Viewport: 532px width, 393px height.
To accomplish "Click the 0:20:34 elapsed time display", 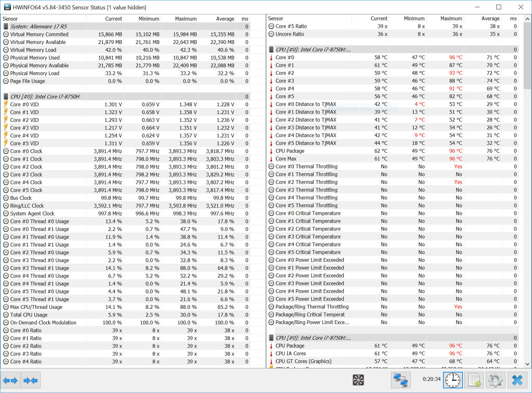I will pos(432,379).
